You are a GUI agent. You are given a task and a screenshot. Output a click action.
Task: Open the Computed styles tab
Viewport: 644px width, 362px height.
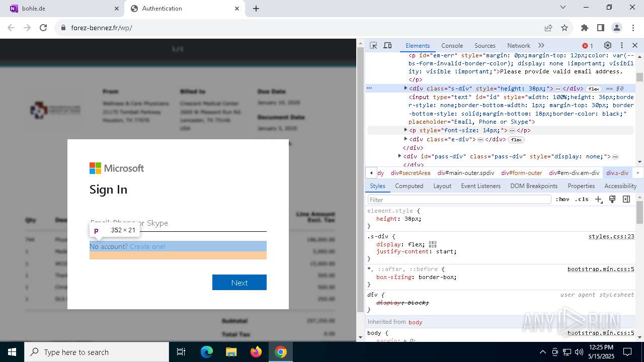[409, 186]
